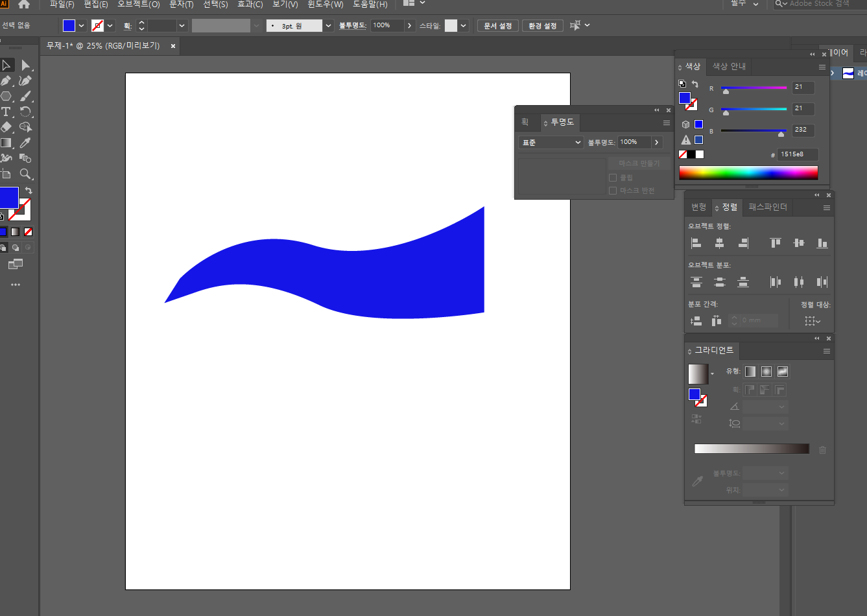Select the Direct Selection tool
867x616 pixels.
pos(26,65)
